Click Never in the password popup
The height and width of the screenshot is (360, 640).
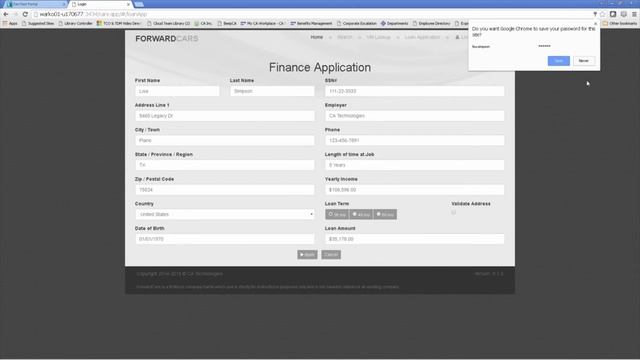584,61
